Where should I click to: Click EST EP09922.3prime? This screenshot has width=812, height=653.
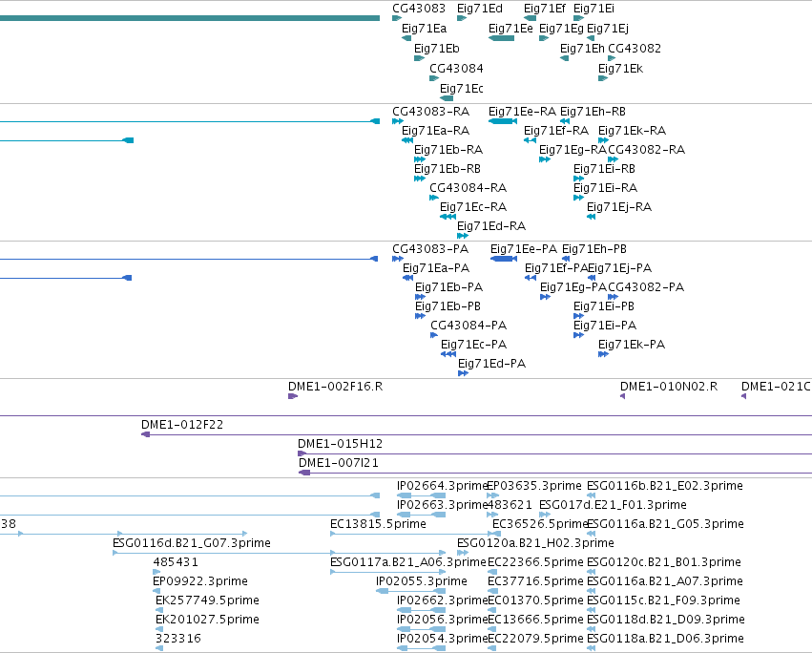(x=199, y=583)
